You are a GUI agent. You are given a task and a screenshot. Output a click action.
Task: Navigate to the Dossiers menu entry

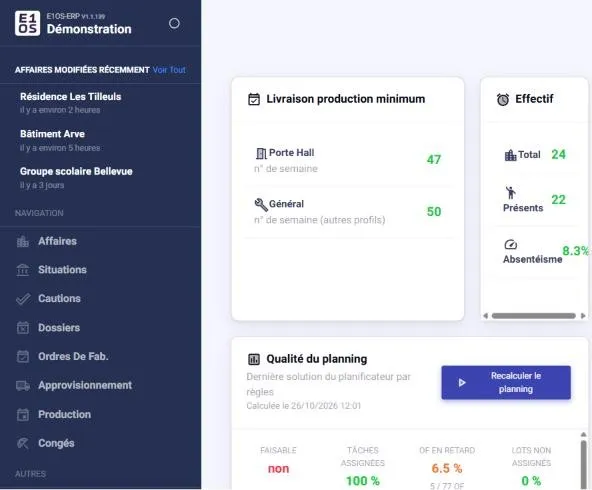59,328
